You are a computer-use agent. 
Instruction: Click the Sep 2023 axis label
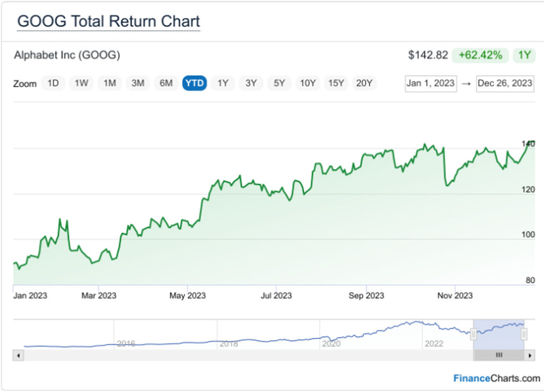pyautogui.click(x=367, y=296)
